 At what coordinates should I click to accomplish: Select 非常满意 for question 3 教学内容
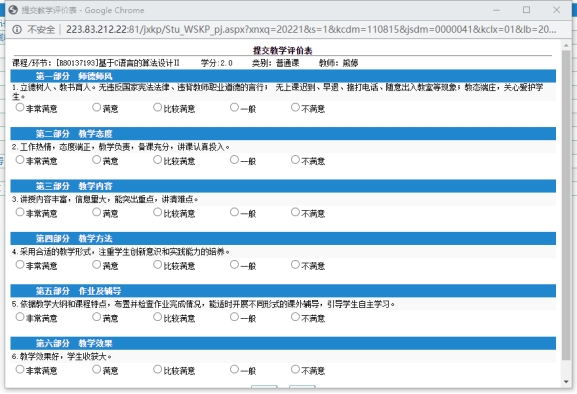click(20, 212)
